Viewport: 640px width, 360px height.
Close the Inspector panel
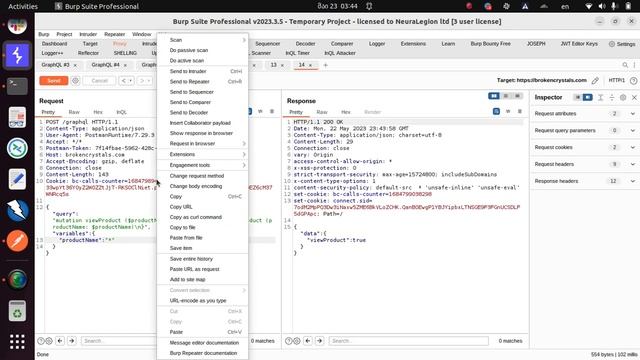634,97
